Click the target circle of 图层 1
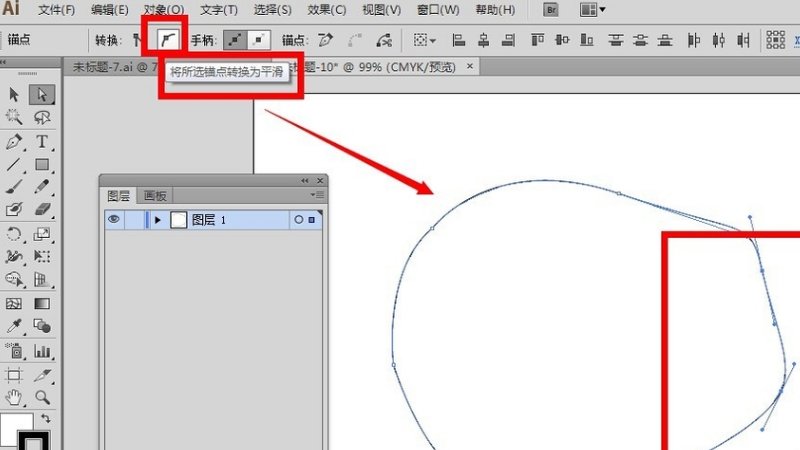 click(x=298, y=220)
